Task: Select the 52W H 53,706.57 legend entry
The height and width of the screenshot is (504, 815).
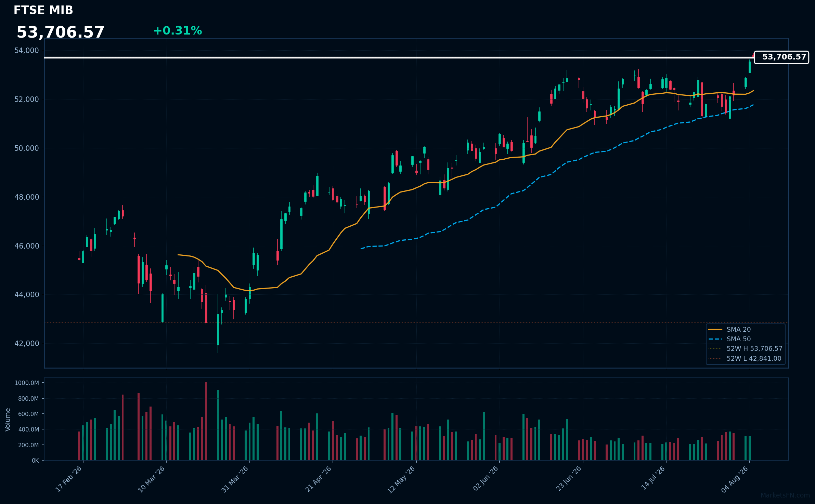Action: pos(745,349)
